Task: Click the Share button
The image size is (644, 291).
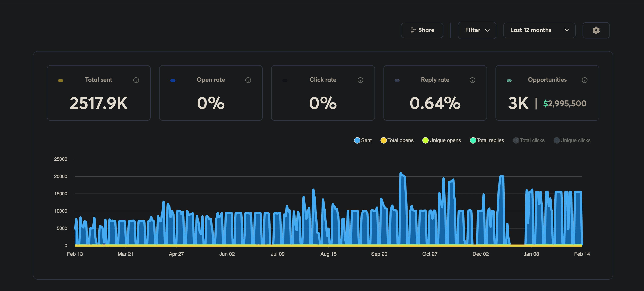Action: pos(422,30)
